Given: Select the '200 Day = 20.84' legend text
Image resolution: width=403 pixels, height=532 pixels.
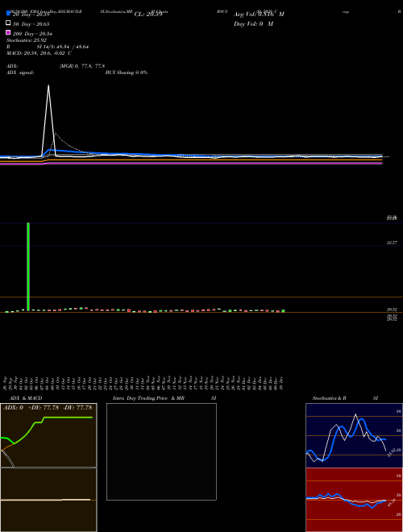Looking at the screenshot, I should pos(32,34).
